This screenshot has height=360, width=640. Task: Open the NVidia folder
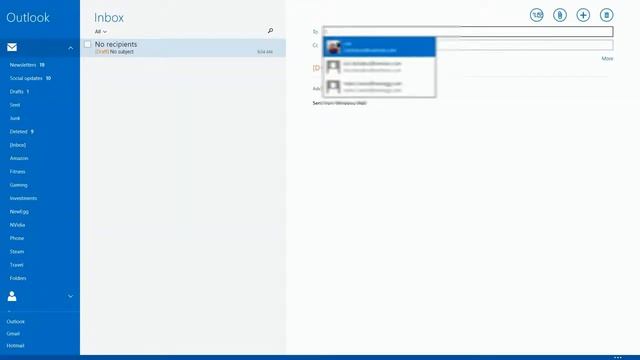tap(18, 225)
